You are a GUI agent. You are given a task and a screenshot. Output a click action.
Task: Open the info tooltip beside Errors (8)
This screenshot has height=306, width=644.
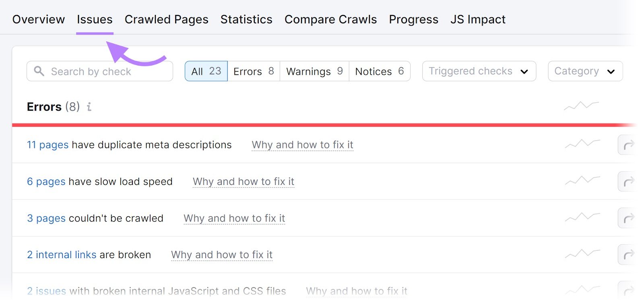89,107
